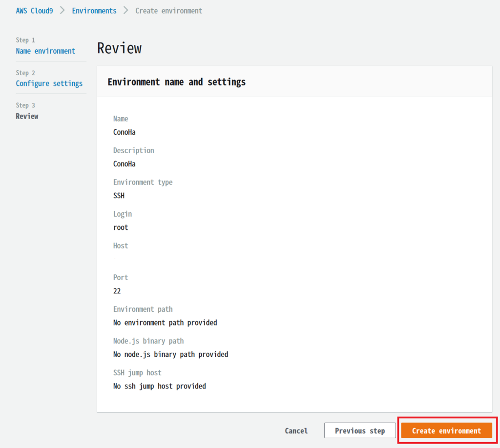Click the Review page heading
This screenshot has height=448, width=500.
tap(119, 48)
